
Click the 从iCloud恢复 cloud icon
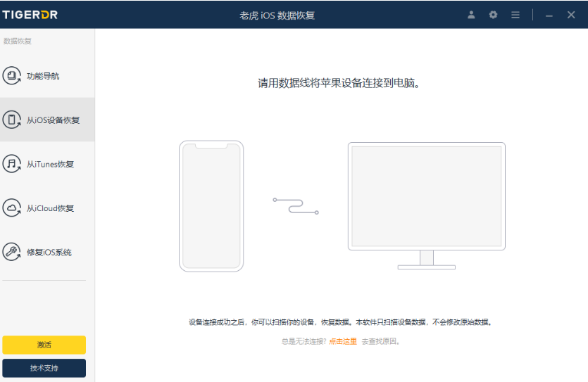tap(12, 208)
